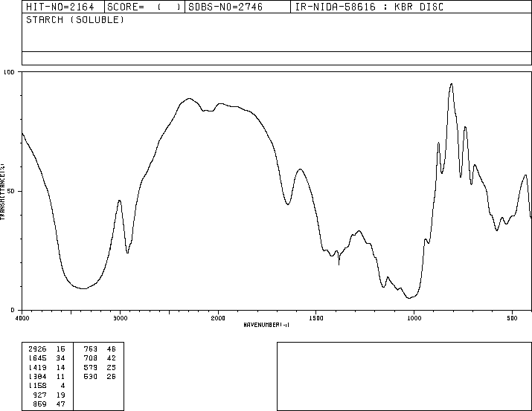This screenshot has height=411, width=532.
Task: Click transmittance value 11 beside 1384
Action: click(61, 376)
